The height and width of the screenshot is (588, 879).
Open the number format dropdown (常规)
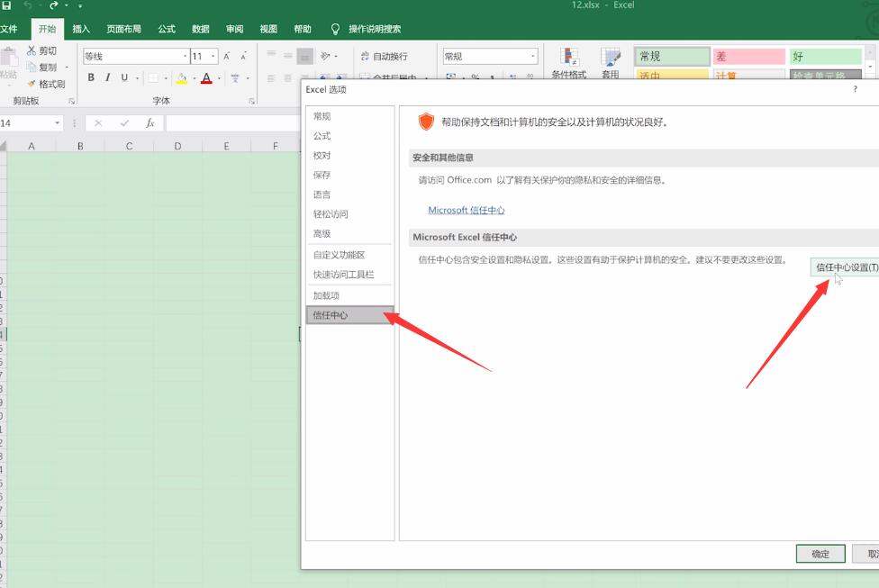pos(532,56)
